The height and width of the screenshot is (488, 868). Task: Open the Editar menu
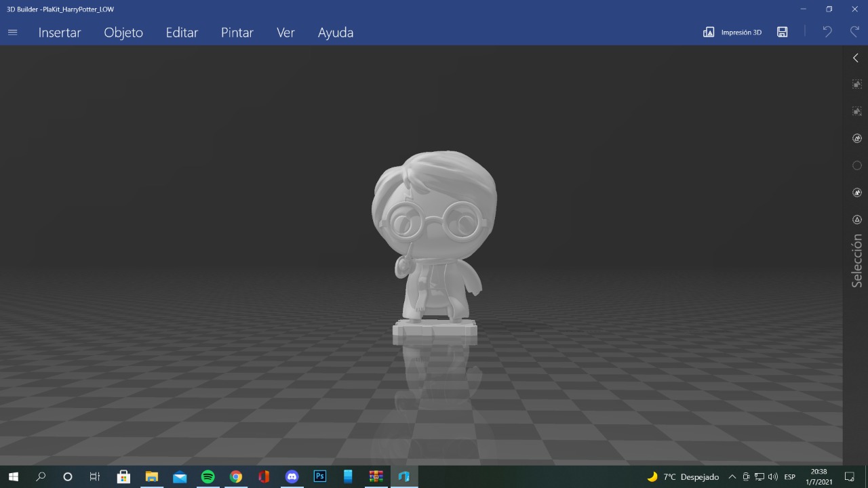[182, 33]
